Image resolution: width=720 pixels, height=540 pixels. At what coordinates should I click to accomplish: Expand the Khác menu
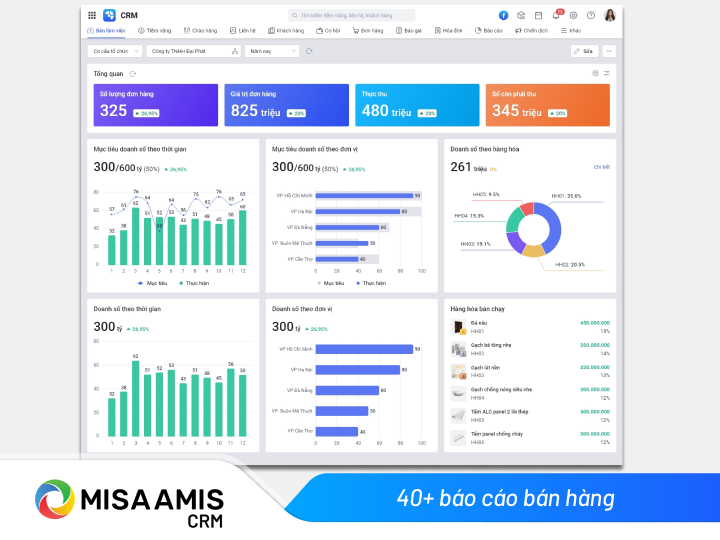point(571,31)
